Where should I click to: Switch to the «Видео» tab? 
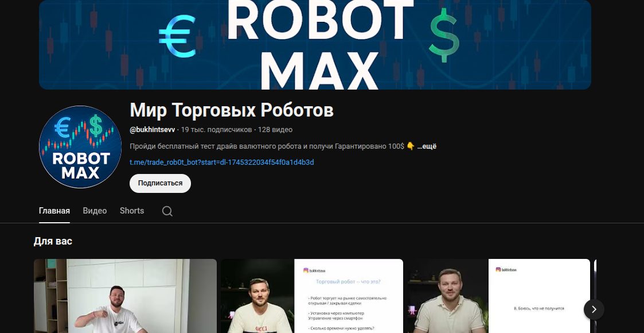click(95, 211)
